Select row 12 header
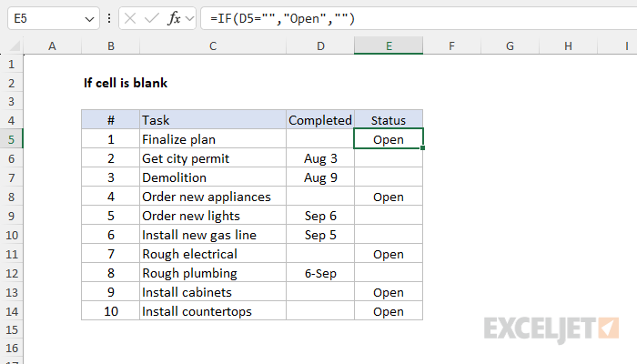 coord(11,273)
